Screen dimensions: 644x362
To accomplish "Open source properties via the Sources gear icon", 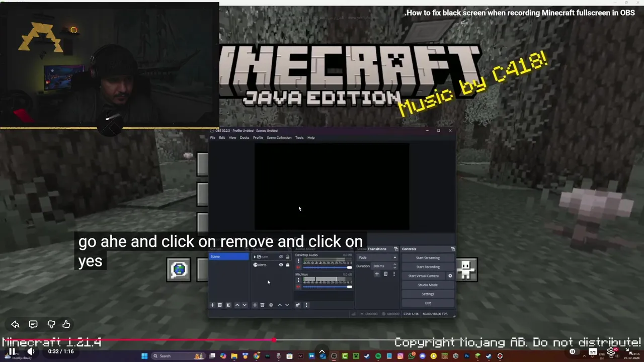I will pos(271,305).
